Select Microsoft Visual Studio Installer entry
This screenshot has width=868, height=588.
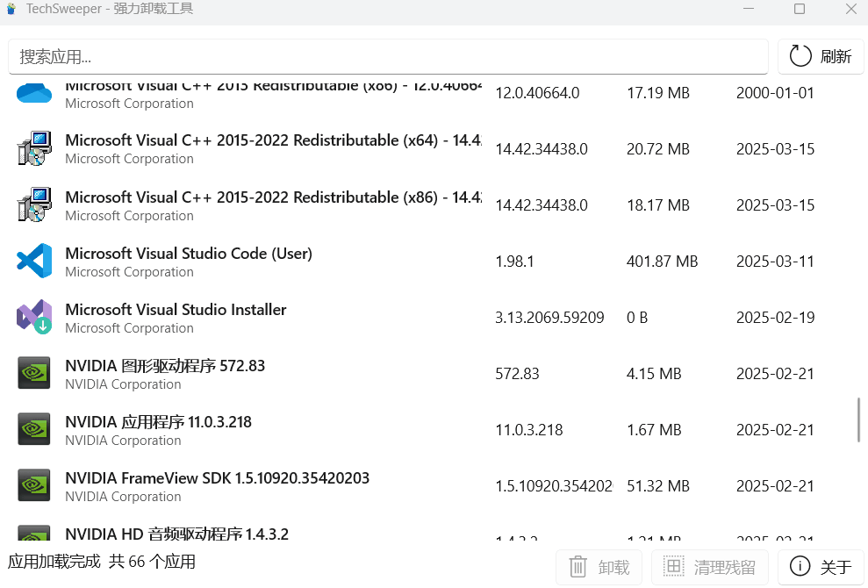[x=176, y=310]
